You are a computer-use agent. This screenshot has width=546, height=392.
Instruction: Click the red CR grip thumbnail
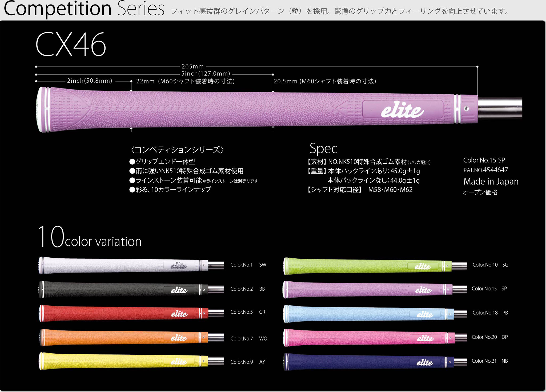131,313
